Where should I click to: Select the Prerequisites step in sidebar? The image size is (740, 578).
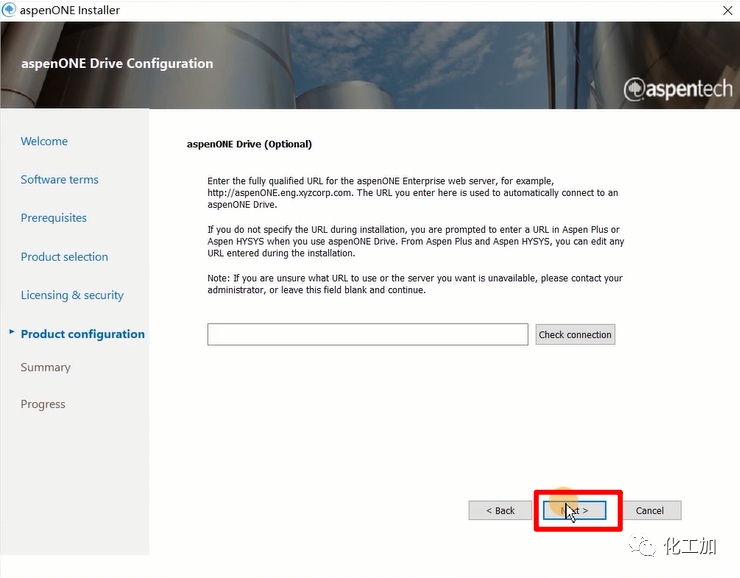[x=53, y=218]
